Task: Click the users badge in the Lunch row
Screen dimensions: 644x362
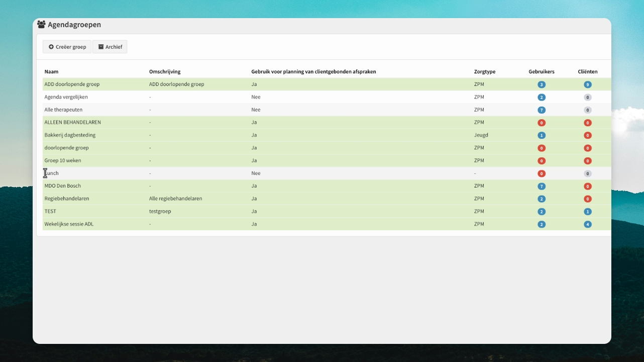Action: [542, 173]
